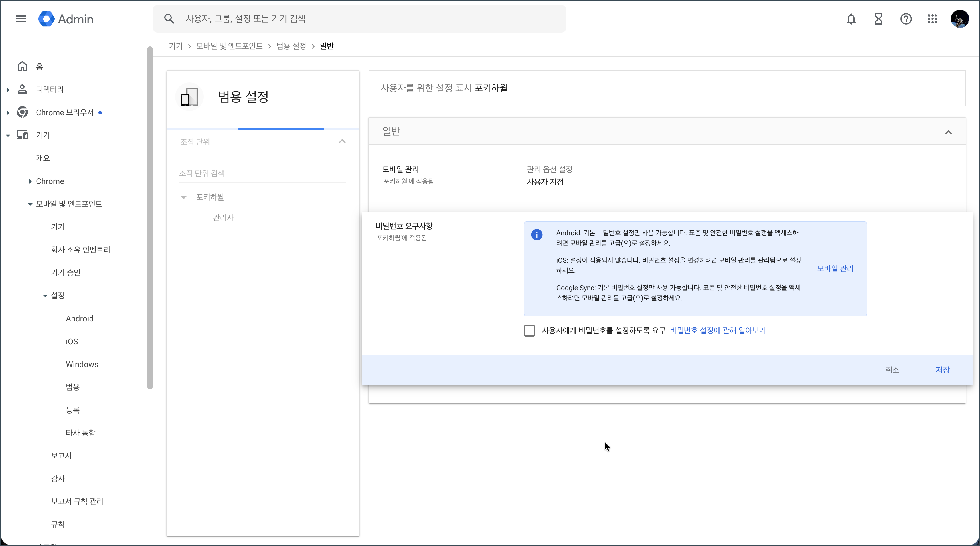
Task: Click the notifications bell icon
Action: [x=851, y=19]
